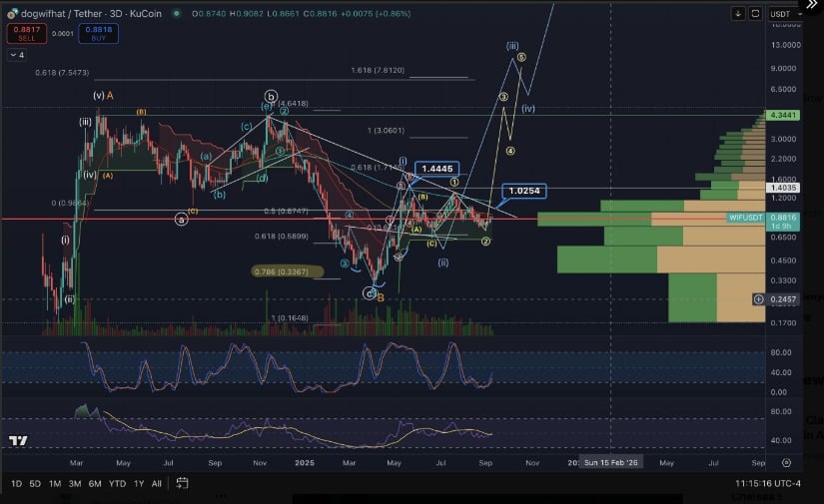Click the plus icon beside 0.2457
The width and height of the screenshot is (824, 504).
click(758, 299)
